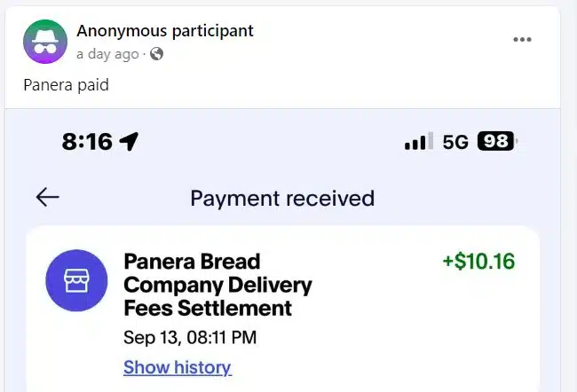
Task: Open the post's three-dot options menu
Action: click(522, 40)
